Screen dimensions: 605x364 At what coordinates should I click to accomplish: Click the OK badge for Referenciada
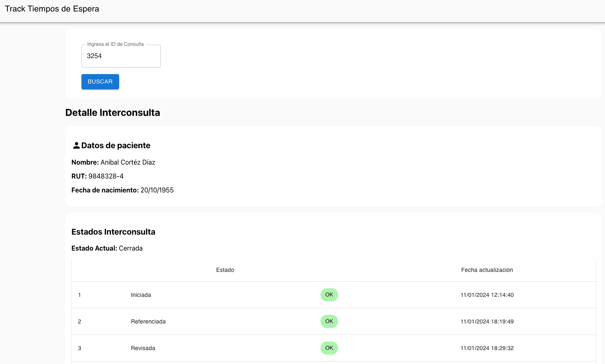(x=329, y=321)
